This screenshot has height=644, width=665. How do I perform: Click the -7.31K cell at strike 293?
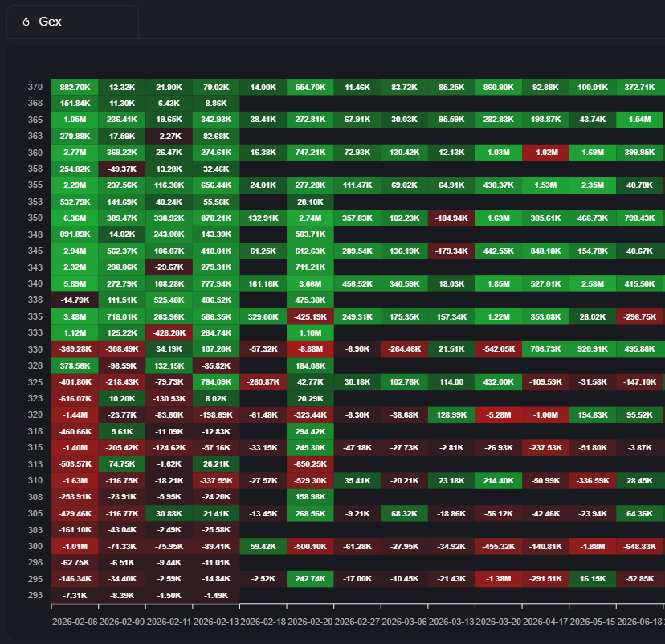[x=75, y=595]
